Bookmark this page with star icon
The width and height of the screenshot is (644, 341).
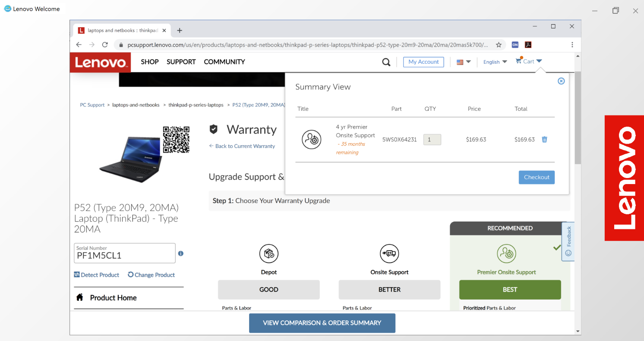click(499, 45)
